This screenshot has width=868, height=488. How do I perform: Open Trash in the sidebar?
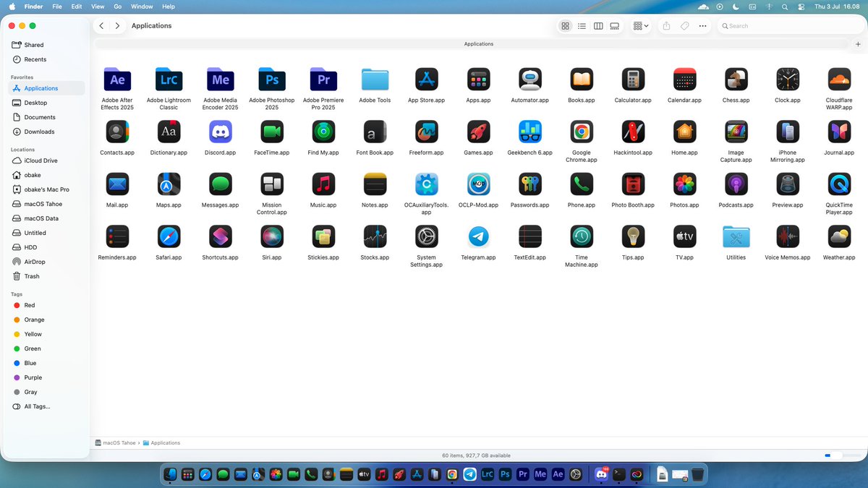(46, 276)
